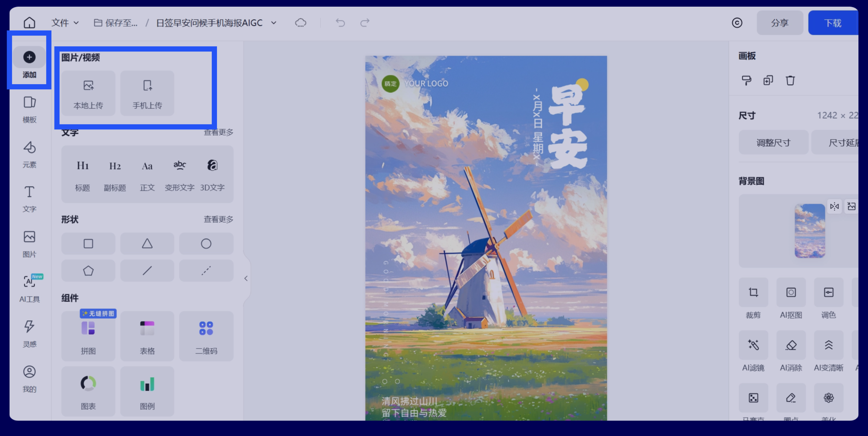Screen dimensions: 868x436
Task: Open the 模板 sidebar tab
Action: pyautogui.click(x=29, y=109)
